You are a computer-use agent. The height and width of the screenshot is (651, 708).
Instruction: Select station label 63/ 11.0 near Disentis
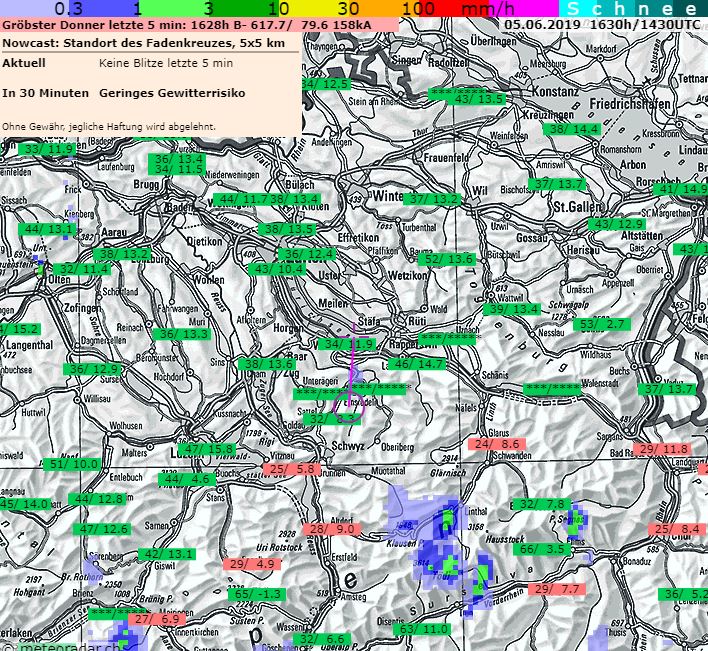tap(422, 629)
